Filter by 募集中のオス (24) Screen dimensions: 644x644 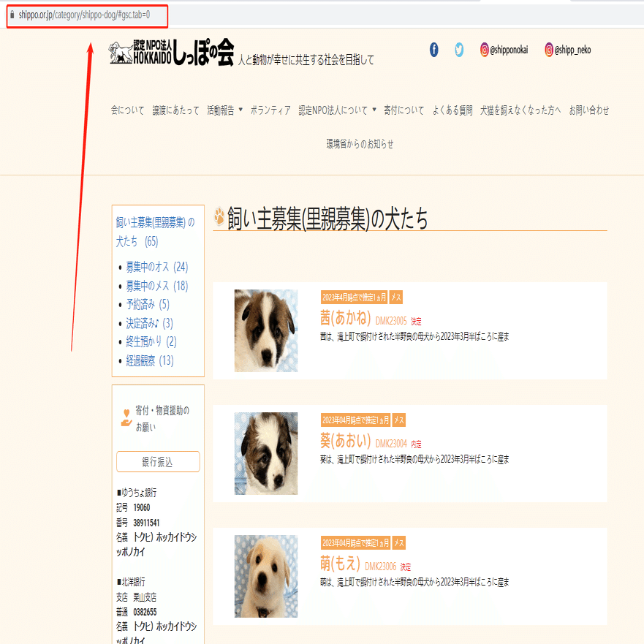coord(157,267)
